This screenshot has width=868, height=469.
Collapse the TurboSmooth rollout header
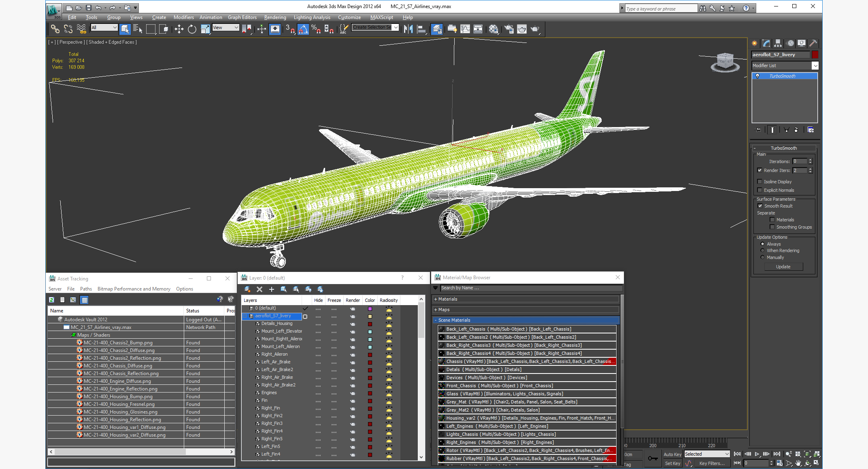[x=783, y=148]
